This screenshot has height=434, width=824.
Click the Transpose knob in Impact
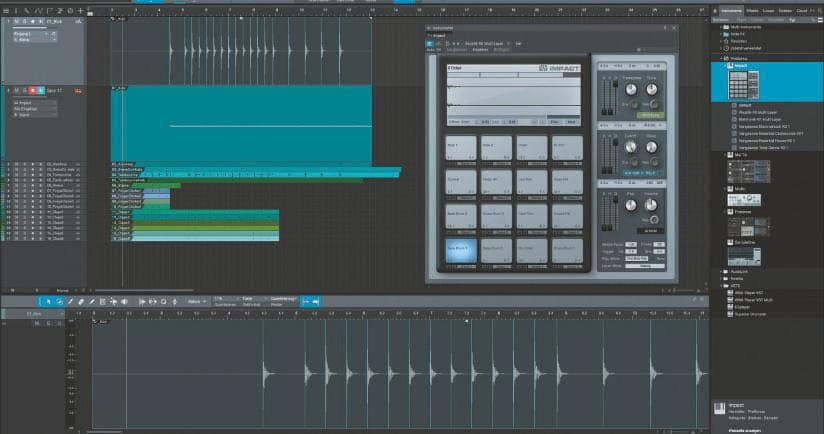631,89
